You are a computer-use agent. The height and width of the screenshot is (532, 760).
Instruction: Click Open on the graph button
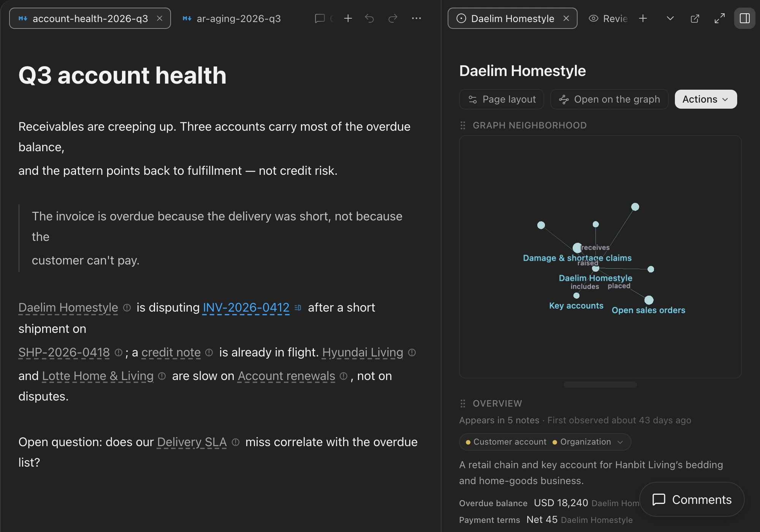pos(610,99)
